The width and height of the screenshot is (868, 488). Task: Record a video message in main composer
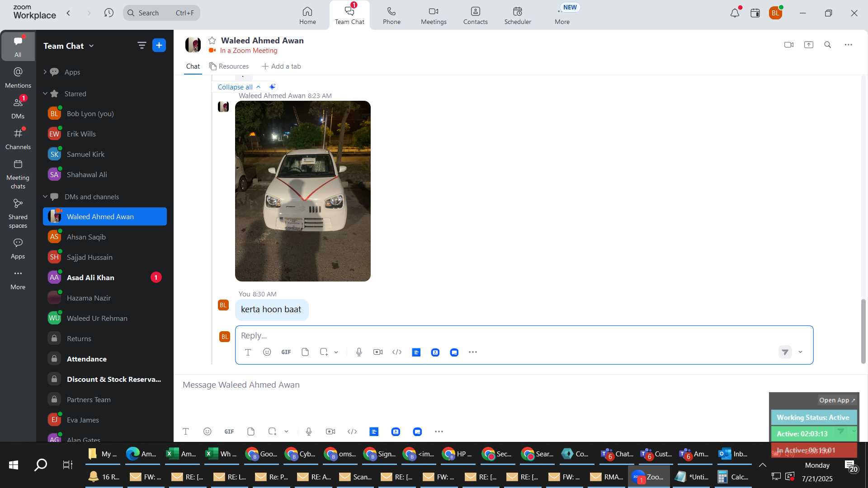pos(330,432)
